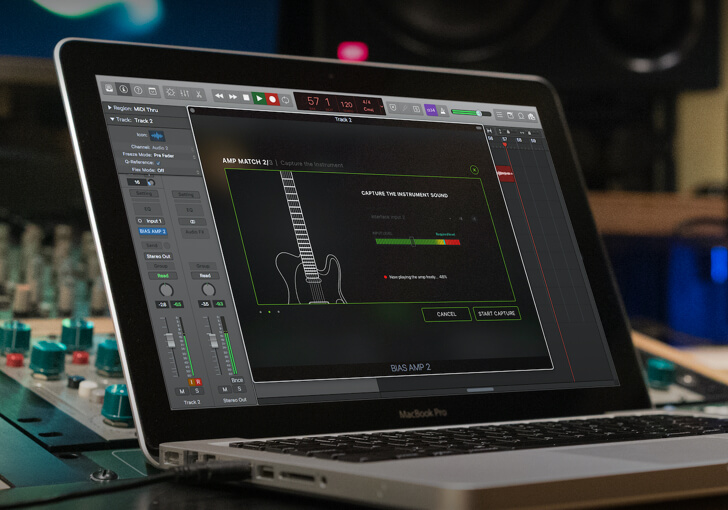Click EQ slot on Track 2 channel strip

(x=147, y=209)
